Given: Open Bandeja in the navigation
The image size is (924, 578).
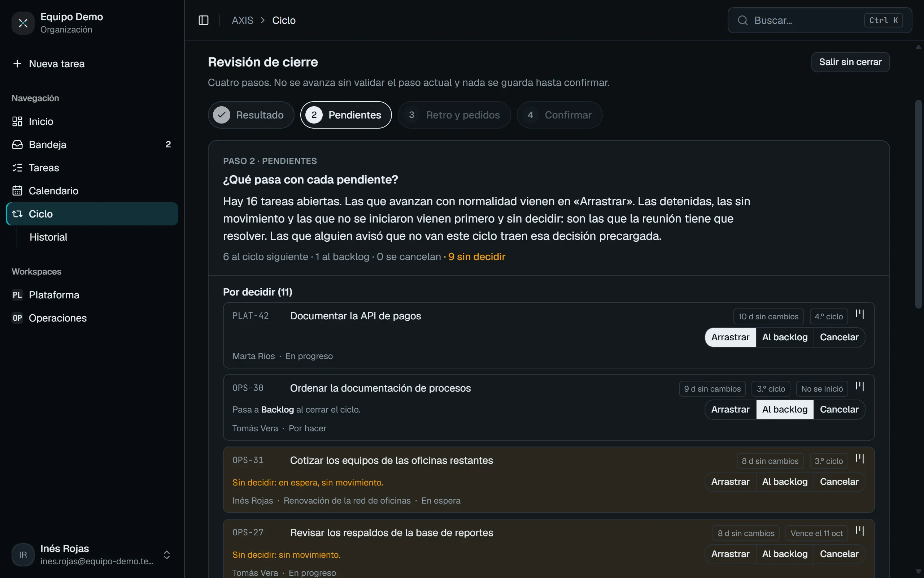Looking at the screenshot, I should click(x=92, y=144).
